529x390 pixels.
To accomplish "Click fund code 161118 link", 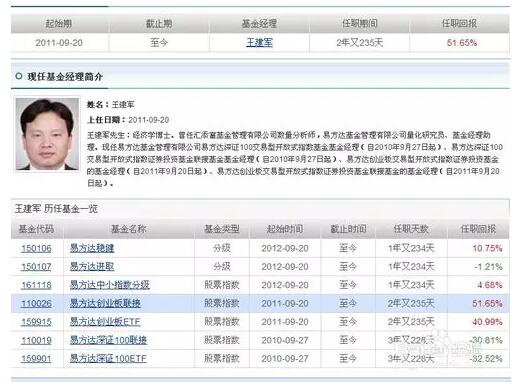I will 36,285.
